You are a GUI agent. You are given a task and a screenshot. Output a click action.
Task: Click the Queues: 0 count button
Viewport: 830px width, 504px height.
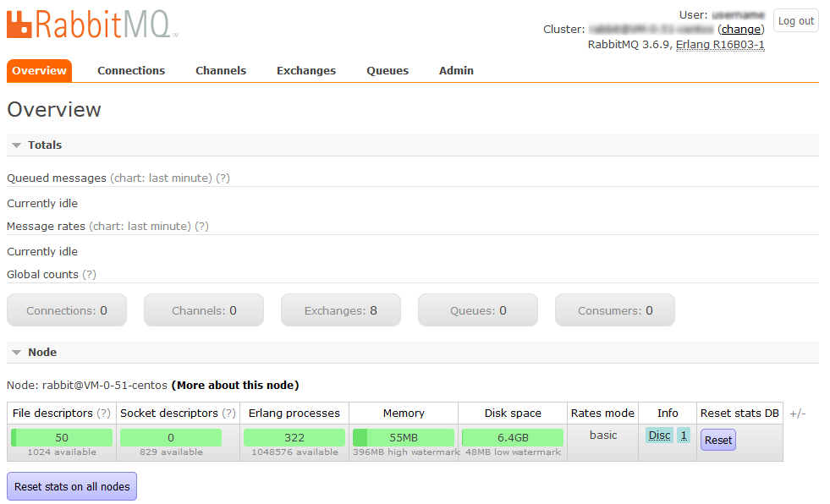(478, 310)
